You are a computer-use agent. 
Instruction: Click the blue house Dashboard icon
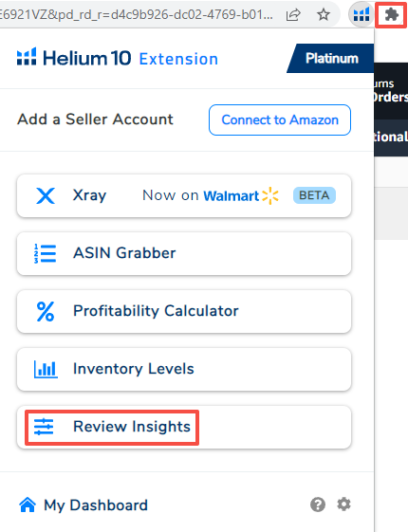click(x=28, y=504)
